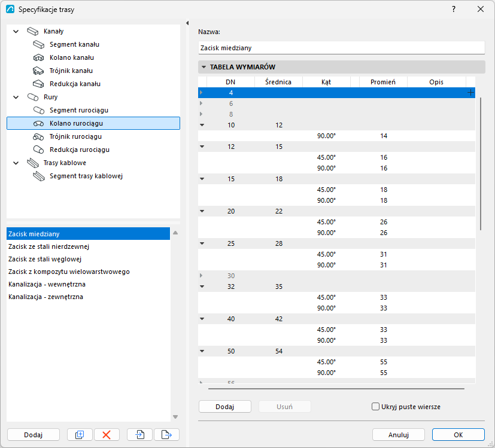The image size is (495, 448).
Task: Click the export specification icon
Action: [166, 435]
